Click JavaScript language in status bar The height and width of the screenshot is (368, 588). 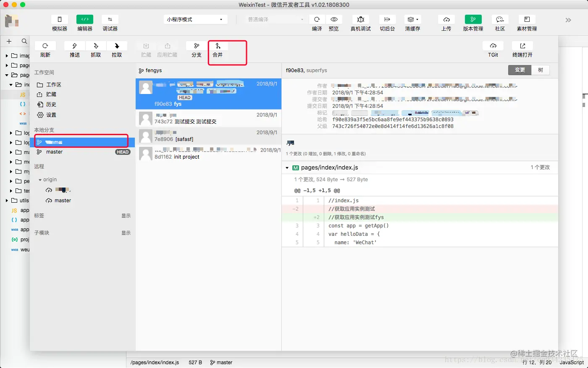pyautogui.click(x=572, y=363)
